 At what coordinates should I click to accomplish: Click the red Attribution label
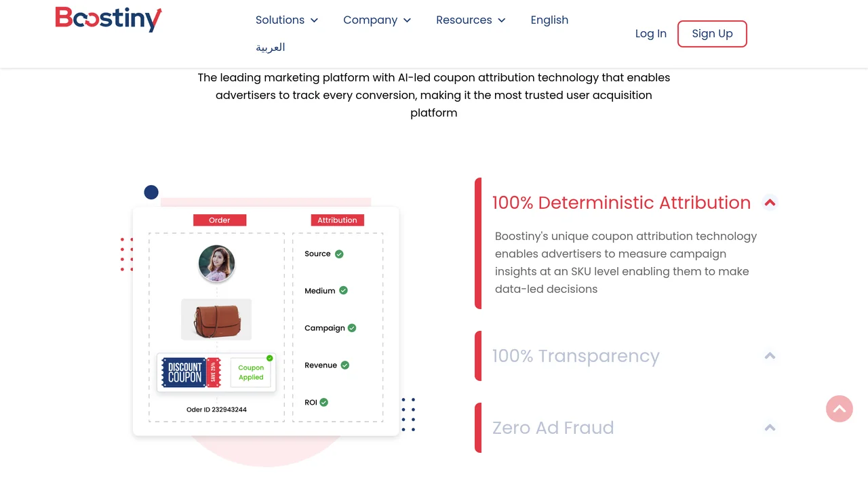tap(337, 220)
